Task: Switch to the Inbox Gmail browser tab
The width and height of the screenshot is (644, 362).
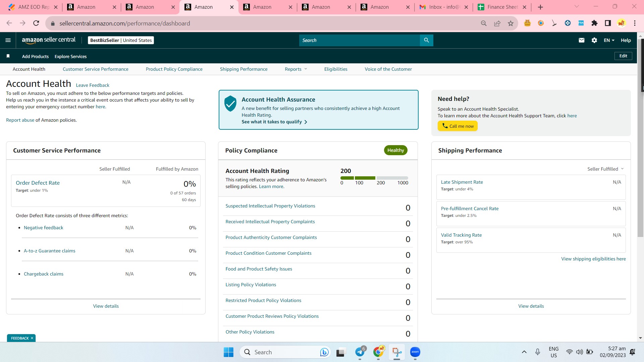Action: [443, 7]
